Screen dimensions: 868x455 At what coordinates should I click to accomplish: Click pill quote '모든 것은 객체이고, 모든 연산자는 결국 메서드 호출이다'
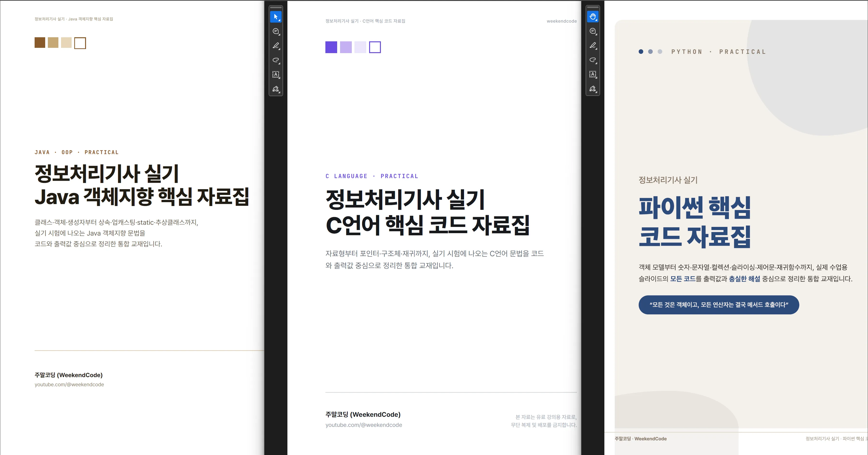719,305
